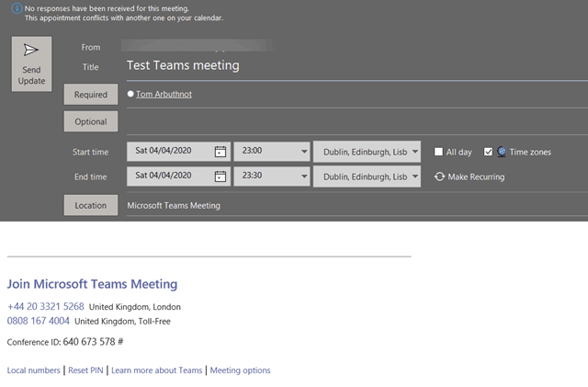
Task: Open the end date calendar picker icon
Action: [220, 176]
